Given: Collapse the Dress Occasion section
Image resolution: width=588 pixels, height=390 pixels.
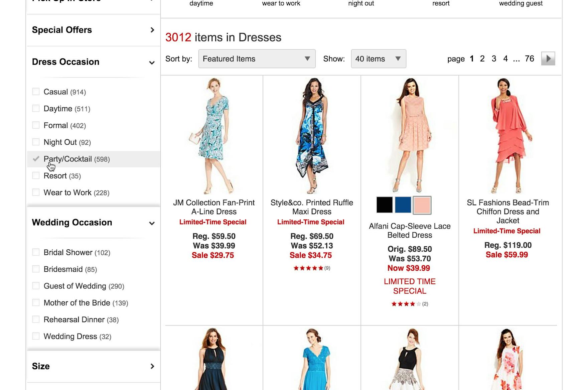Looking at the screenshot, I should click(x=152, y=62).
